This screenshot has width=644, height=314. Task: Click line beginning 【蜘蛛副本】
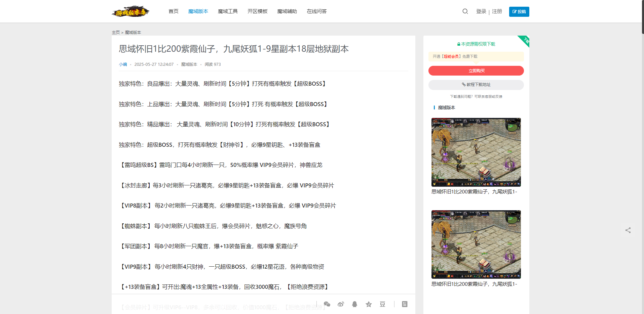(213, 226)
